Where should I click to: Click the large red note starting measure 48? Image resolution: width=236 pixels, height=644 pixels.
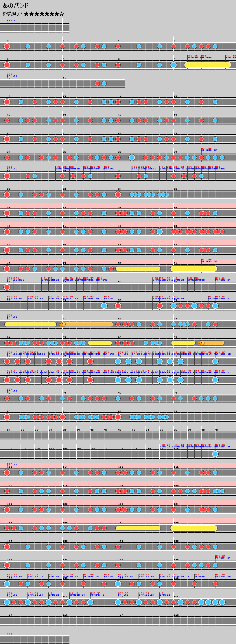pos(7,269)
